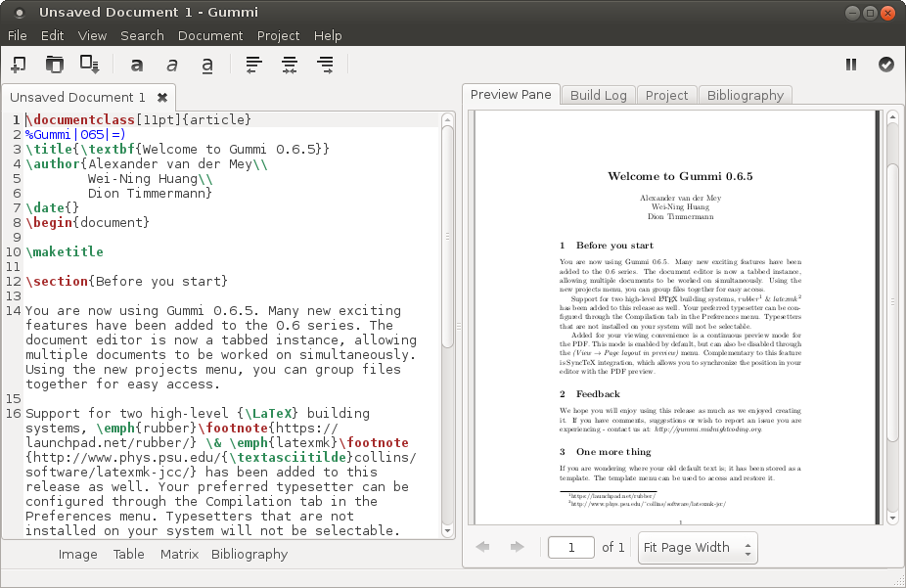Viewport: 906px width, 588px height.
Task: Click the preview pane scrollbar down arrow
Action: (x=892, y=518)
